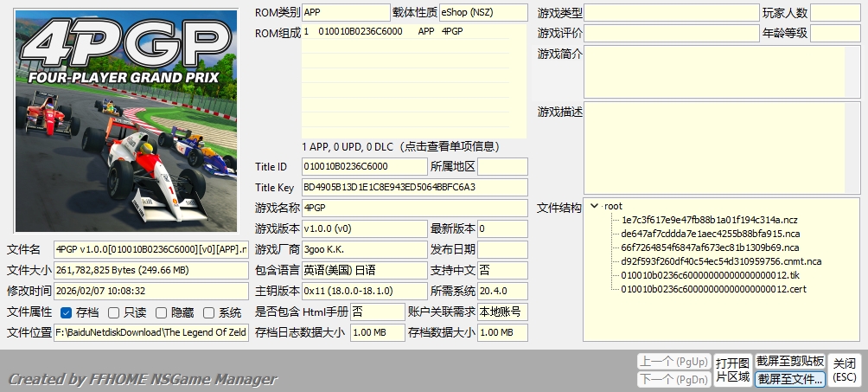Screen dimensions: 868x392
Task: Click the Title ID field
Action: coord(364,166)
